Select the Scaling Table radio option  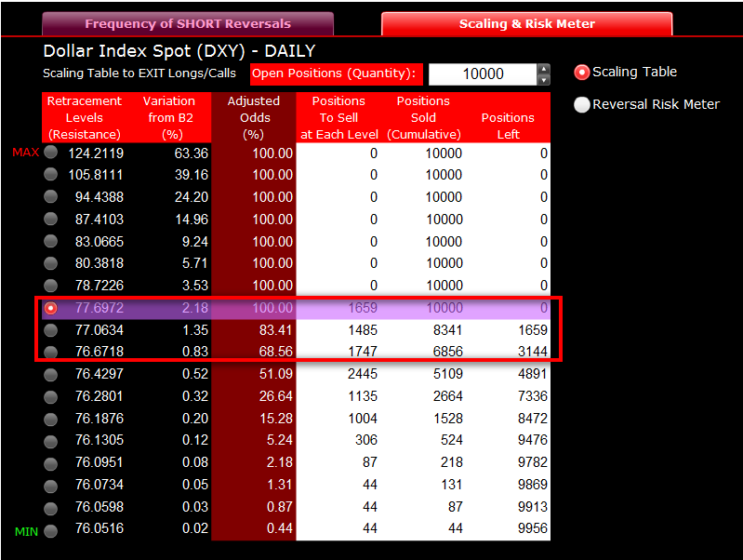pyautogui.click(x=581, y=73)
